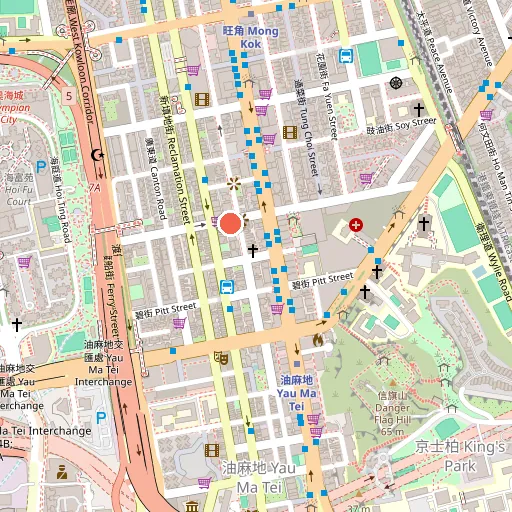Click the fire station flame icon

click(318, 340)
